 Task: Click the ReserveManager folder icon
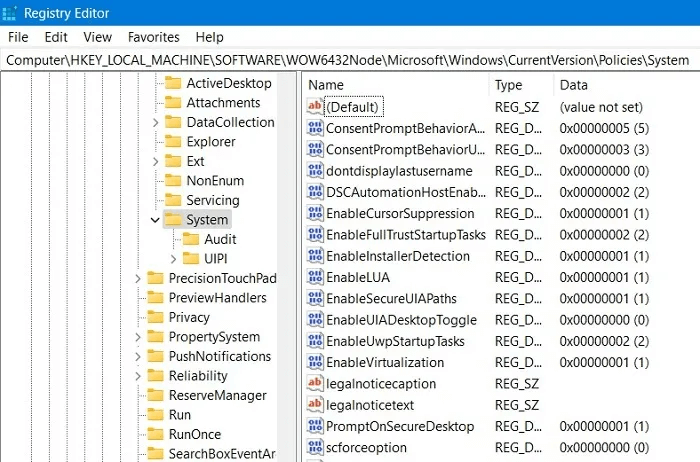155,395
